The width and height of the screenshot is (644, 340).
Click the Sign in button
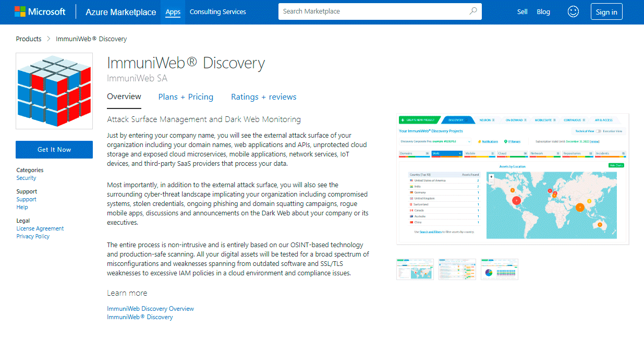(606, 11)
